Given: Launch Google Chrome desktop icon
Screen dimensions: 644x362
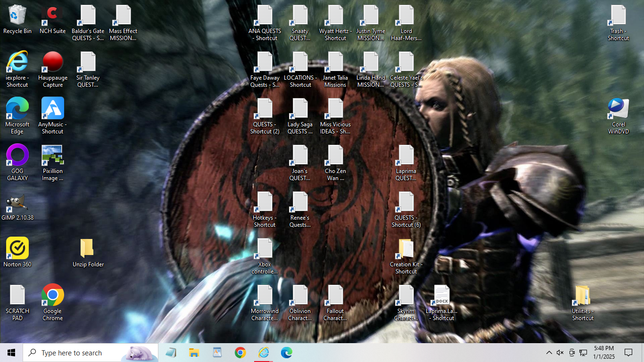Looking at the screenshot, I should pyautogui.click(x=53, y=302).
